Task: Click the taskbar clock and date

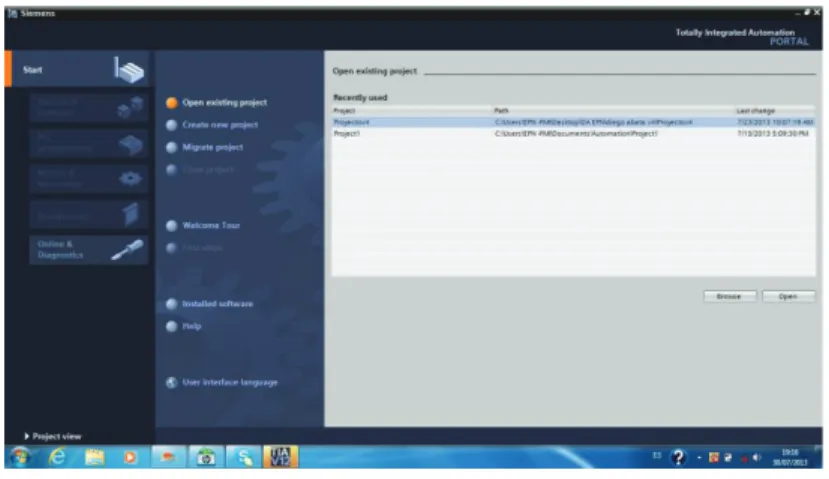Action: (790, 457)
